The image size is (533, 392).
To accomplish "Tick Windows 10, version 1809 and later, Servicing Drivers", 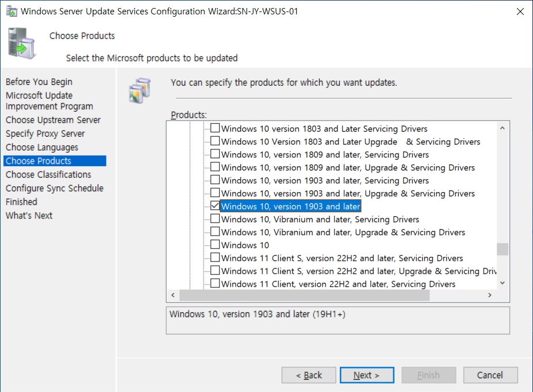I will point(215,154).
